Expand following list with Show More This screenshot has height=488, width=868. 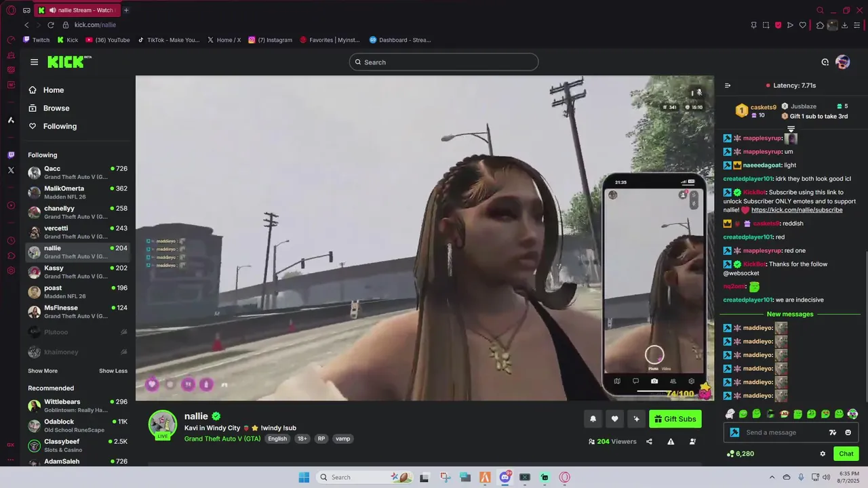tap(43, 371)
